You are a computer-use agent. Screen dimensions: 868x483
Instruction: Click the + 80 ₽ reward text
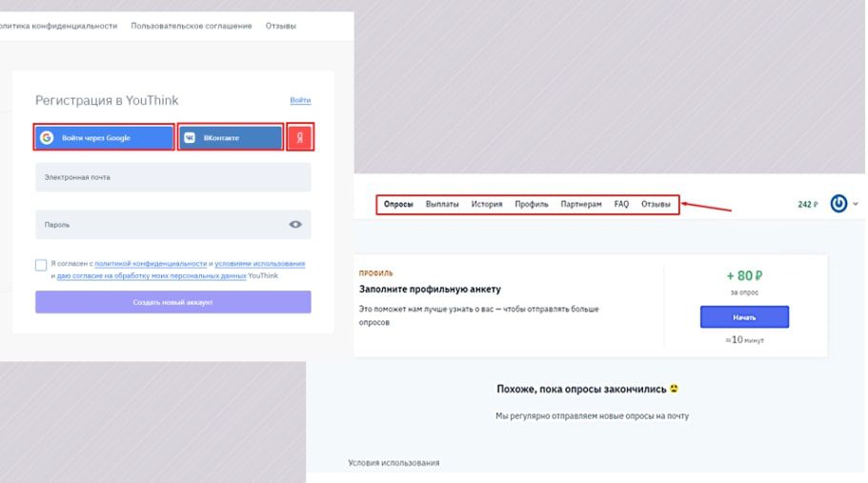744,275
